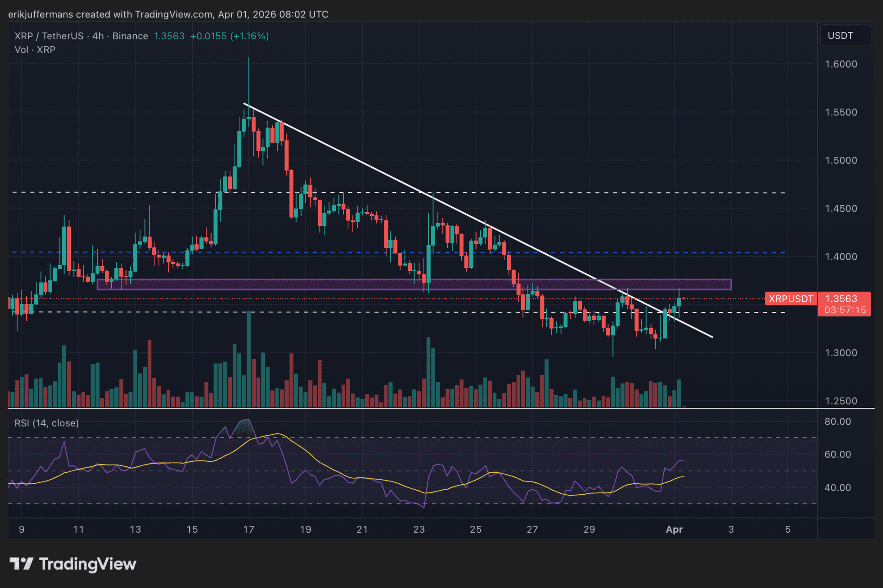Click the 03:57:15 countdown timer label
This screenshot has width=883, height=588.
pos(845,310)
